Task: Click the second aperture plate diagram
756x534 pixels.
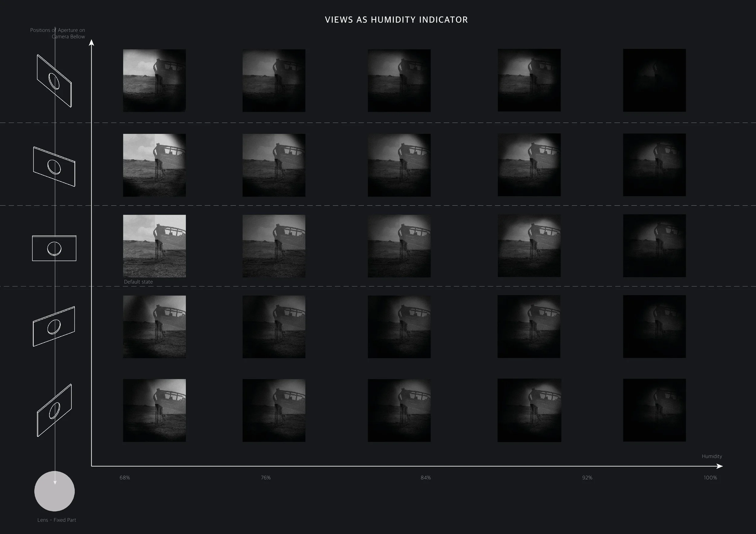Action: tap(54, 167)
